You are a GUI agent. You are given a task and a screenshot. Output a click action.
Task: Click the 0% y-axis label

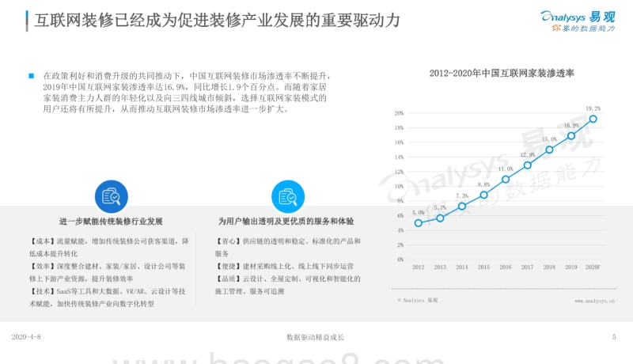pos(400,260)
